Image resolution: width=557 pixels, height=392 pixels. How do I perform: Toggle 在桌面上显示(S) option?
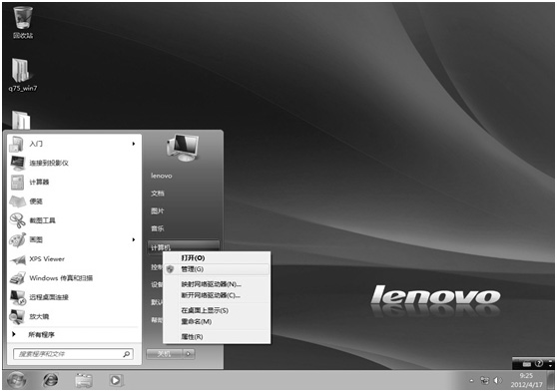216,310
